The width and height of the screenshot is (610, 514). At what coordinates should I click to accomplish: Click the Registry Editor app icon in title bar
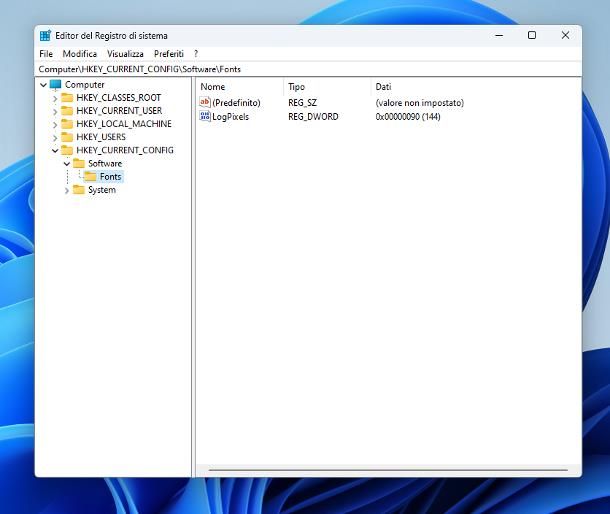45,35
